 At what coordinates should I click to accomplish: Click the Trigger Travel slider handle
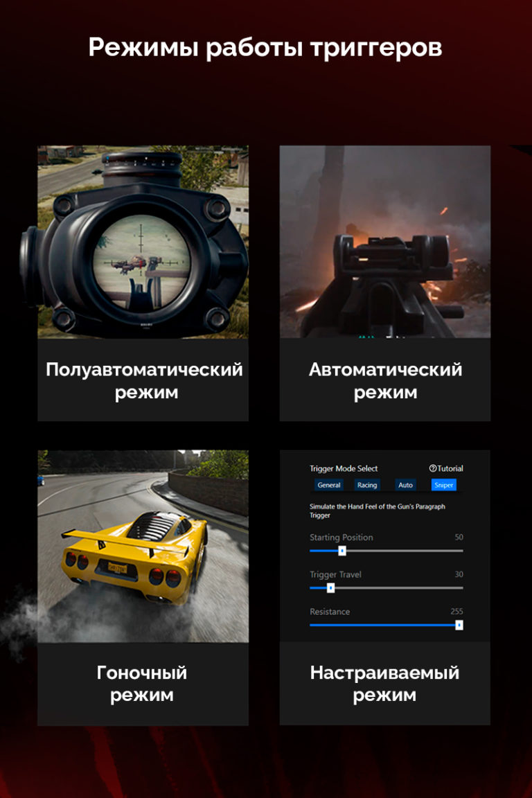tap(330, 588)
